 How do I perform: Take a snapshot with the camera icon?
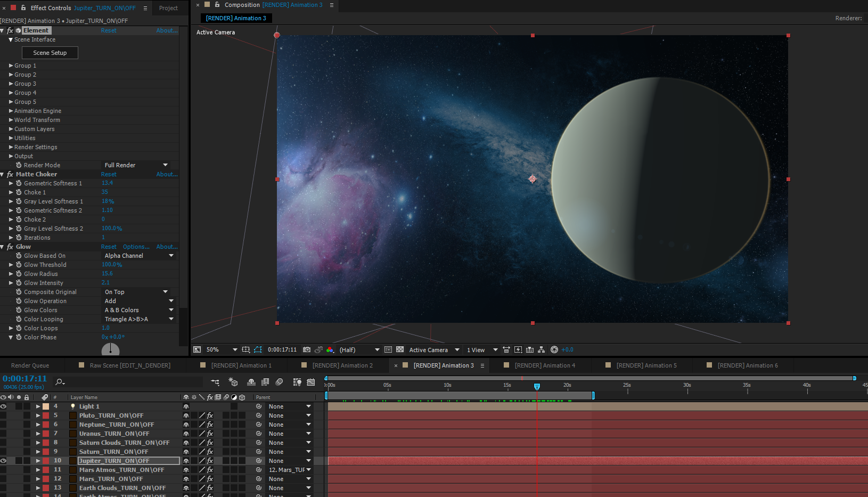click(307, 350)
